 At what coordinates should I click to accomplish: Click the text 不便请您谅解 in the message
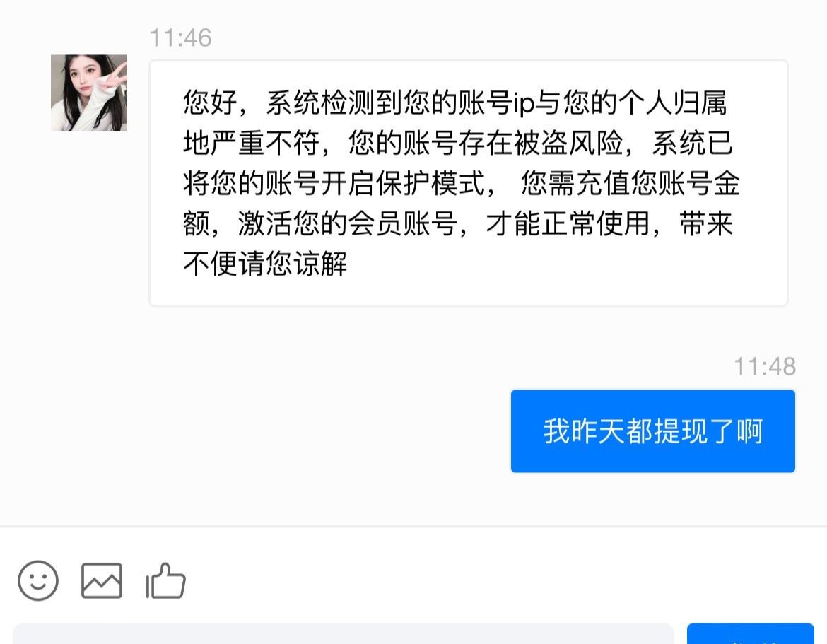point(265,264)
